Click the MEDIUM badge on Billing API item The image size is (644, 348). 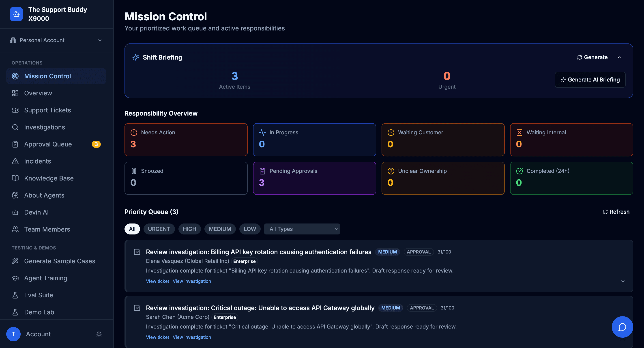[387, 252]
